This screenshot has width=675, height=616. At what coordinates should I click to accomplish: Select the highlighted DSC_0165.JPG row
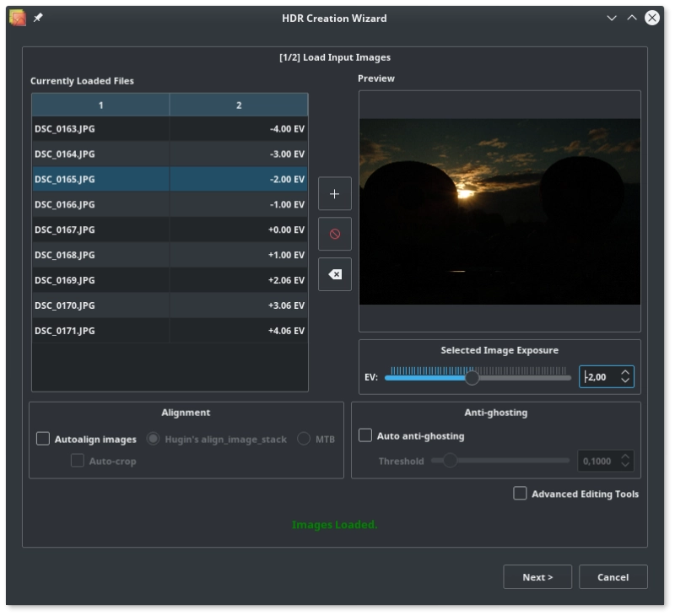tap(170, 179)
